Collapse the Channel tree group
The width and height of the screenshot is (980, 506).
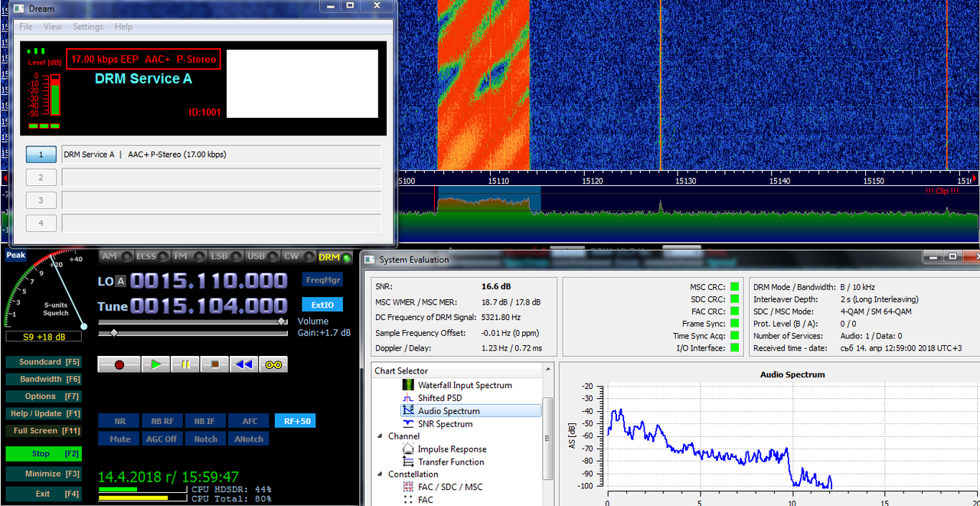pyautogui.click(x=381, y=436)
